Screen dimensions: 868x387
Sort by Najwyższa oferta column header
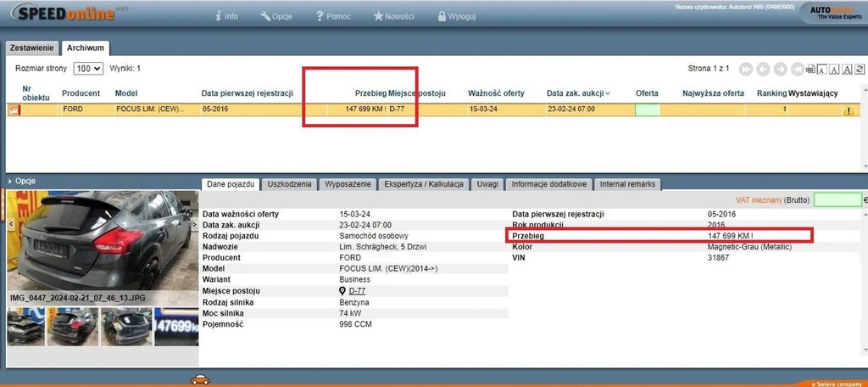click(x=713, y=93)
